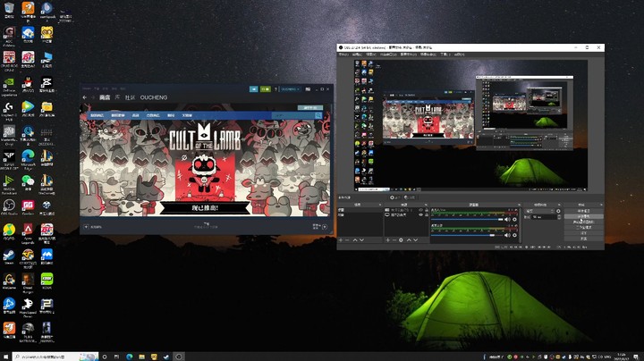Open the first menu (File) in OBS menu bar
Screen dimensions: 644x361
343,55
